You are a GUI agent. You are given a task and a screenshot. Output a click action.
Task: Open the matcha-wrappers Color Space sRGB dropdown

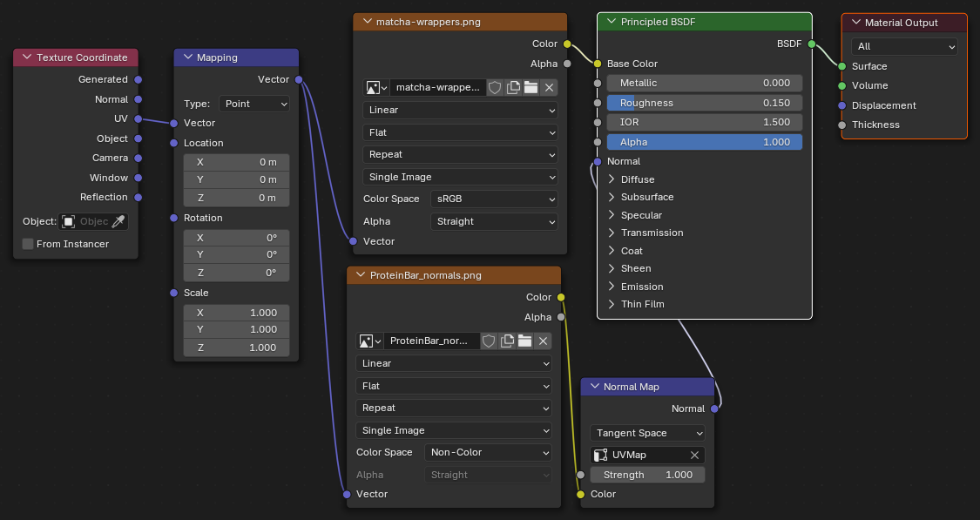click(x=494, y=199)
